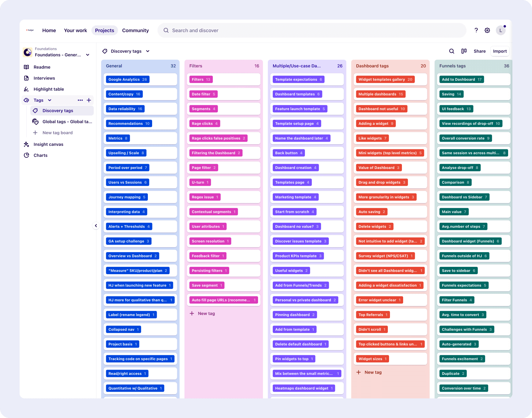Go to Home tab
This screenshot has height=418, width=532.
pos(49,30)
